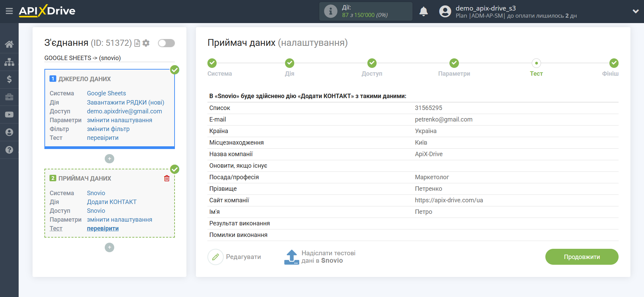This screenshot has height=297, width=644.
Task: Click the Продовжити button
Action: pyautogui.click(x=582, y=257)
